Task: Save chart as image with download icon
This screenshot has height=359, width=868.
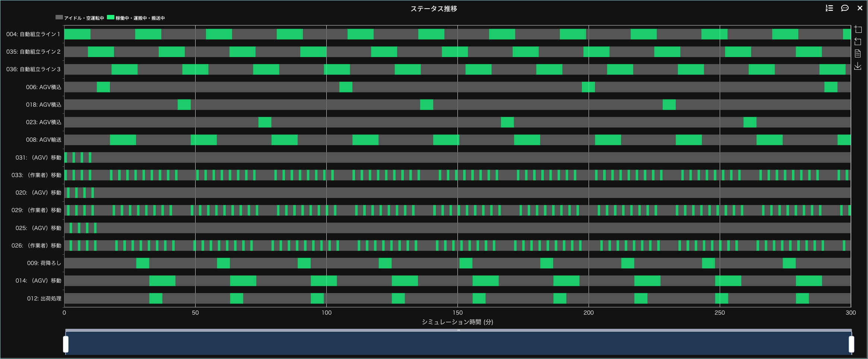Action: [x=858, y=66]
